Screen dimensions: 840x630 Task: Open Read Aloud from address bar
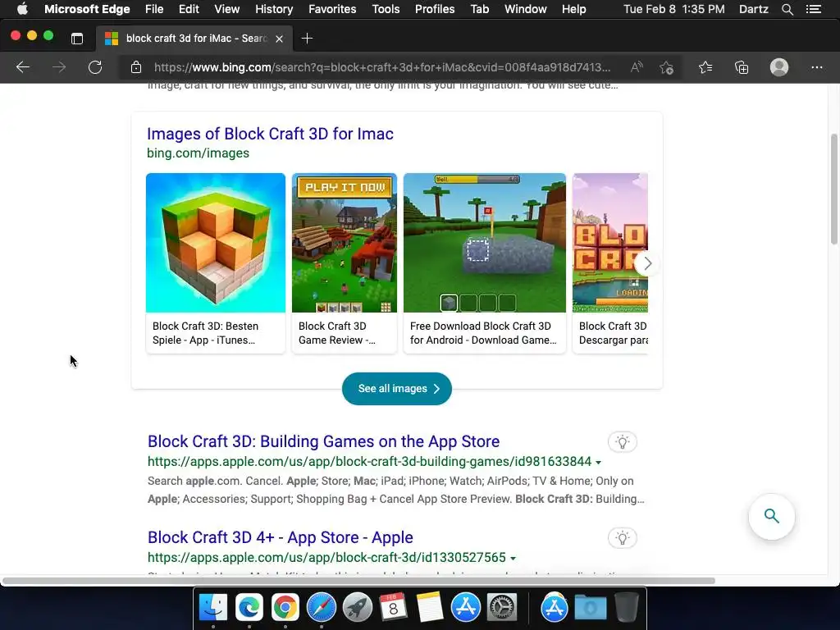(x=637, y=67)
